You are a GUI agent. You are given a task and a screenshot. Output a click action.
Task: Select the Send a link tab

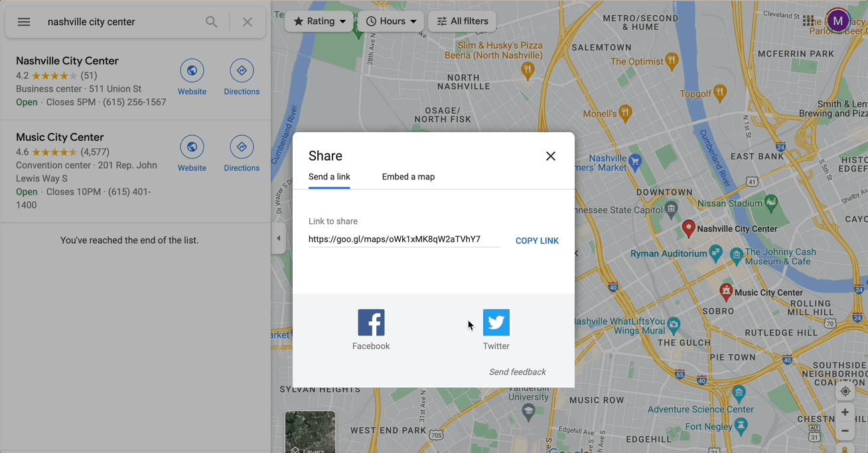point(329,177)
